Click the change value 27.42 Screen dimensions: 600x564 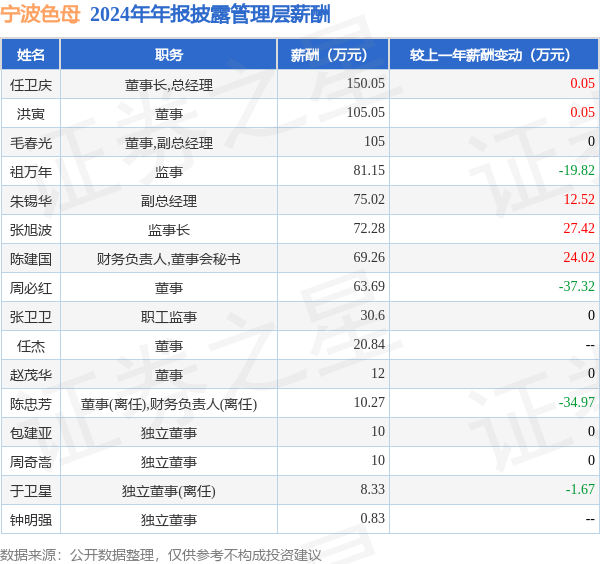point(579,228)
